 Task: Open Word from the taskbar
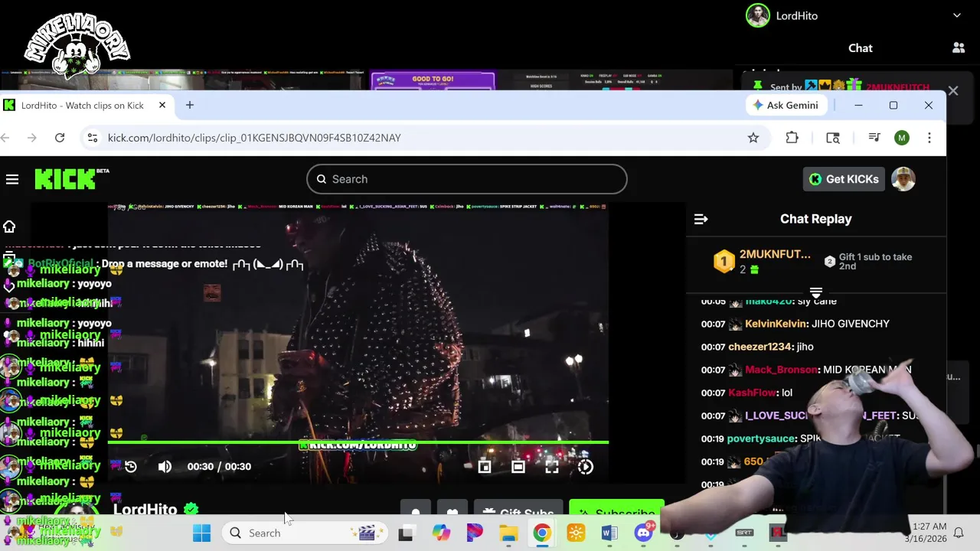pyautogui.click(x=609, y=533)
